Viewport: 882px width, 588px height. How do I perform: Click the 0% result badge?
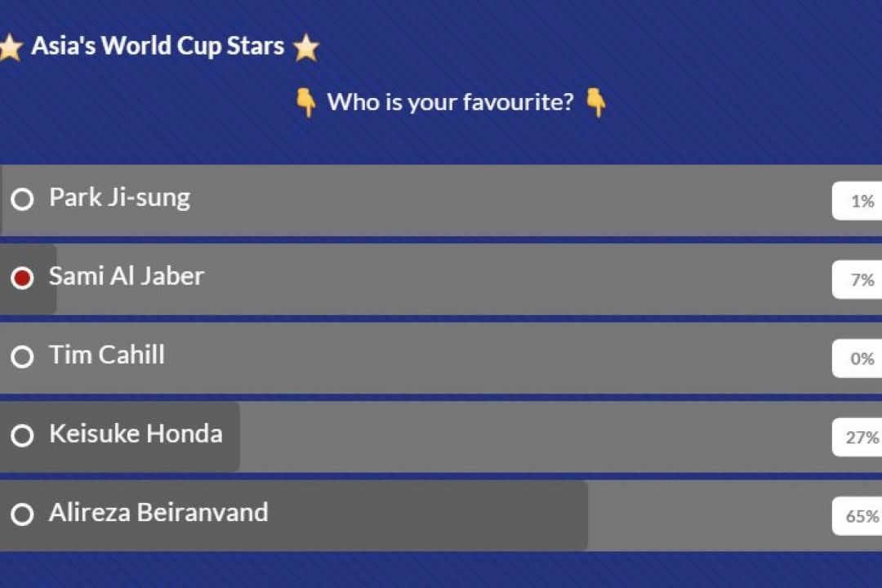coord(857,359)
